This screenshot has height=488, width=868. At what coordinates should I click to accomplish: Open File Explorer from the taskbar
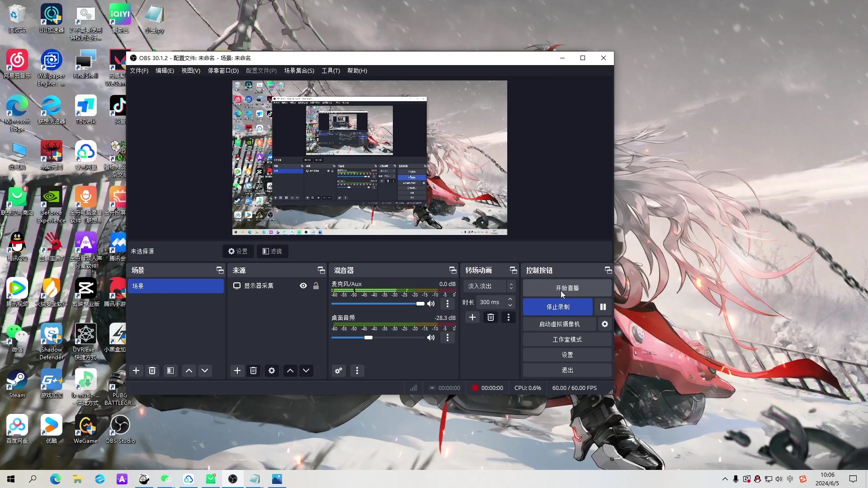click(x=78, y=479)
